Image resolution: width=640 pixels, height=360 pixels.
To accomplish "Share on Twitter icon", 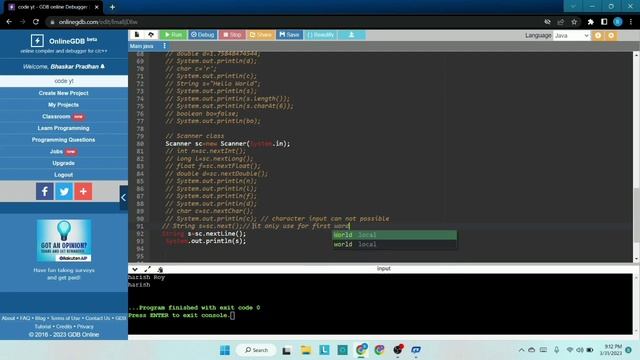I will pos(64,191).
